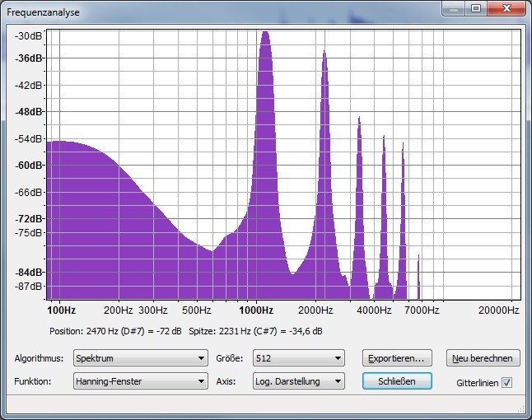Expand the Funktion dropdown showing Hanning-Fenster
532x420 pixels.
click(139, 381)
